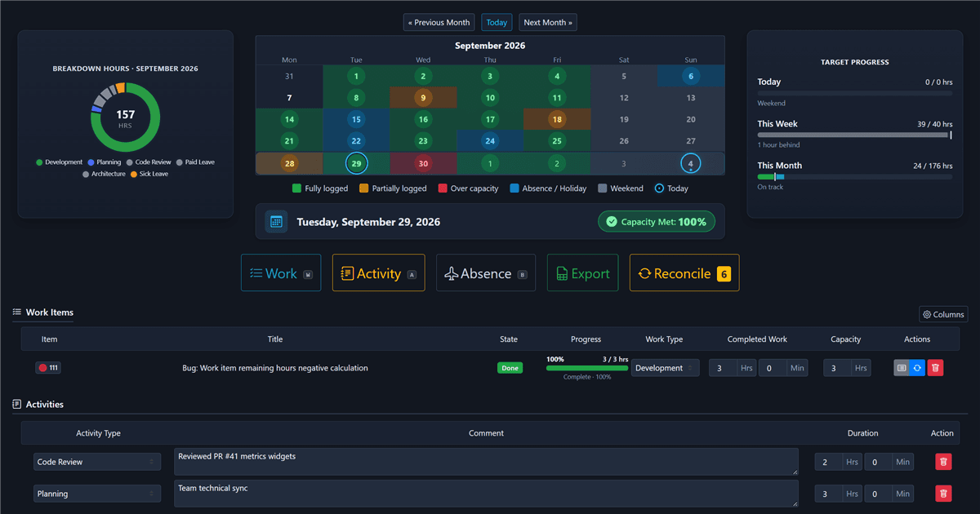980x514 pixels.
Task: Click the Capacity hours field
Action: 836,368
